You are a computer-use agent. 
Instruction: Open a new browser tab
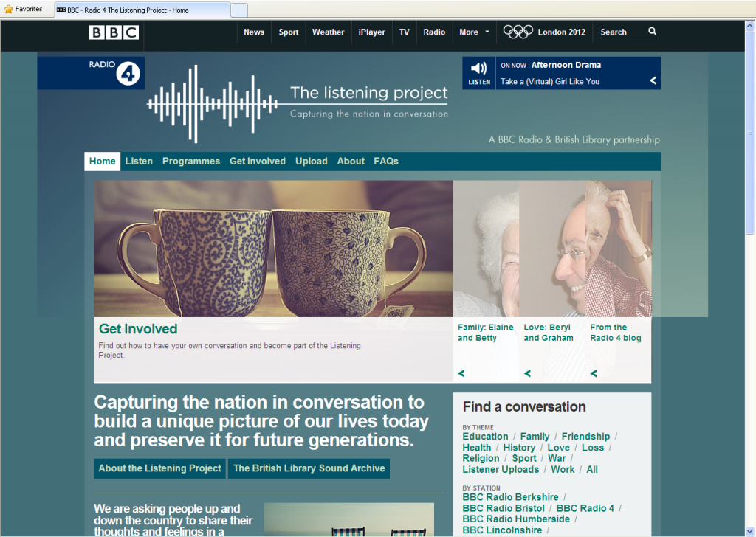tap(239, 10)
